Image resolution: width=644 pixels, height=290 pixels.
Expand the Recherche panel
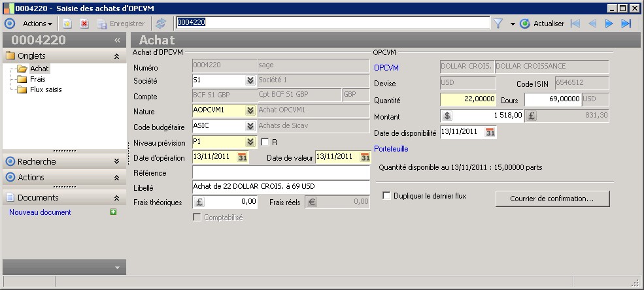(x=116, y=161)
